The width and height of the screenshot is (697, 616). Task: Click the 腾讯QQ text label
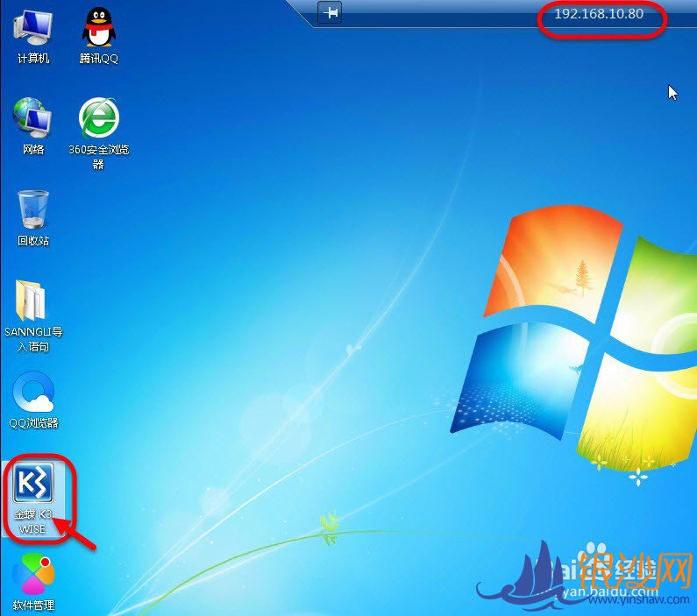(x=98, y=59)
